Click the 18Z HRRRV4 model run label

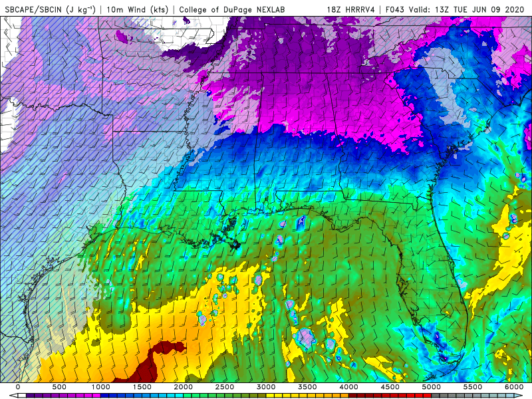point(351,9)
